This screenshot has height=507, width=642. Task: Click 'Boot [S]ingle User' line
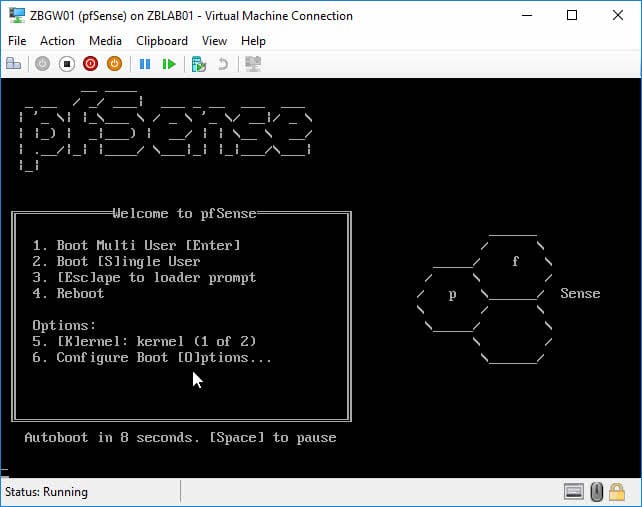tap(116, 261)
